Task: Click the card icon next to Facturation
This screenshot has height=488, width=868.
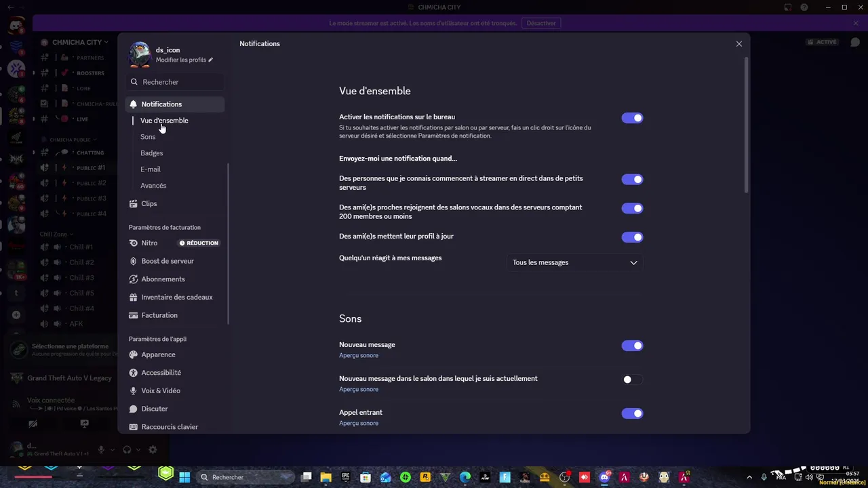Action: pos(134,315)
